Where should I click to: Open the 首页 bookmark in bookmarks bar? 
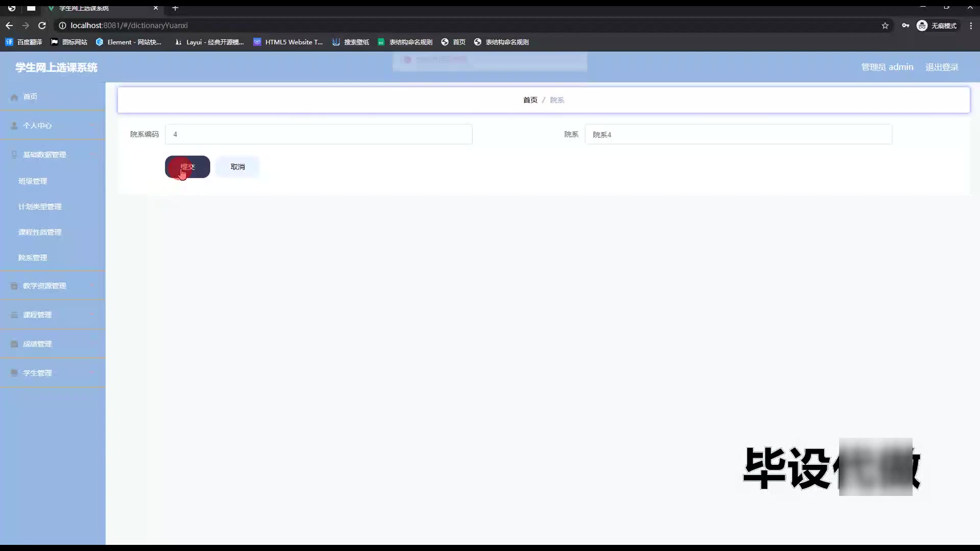(x=453, y=42)
